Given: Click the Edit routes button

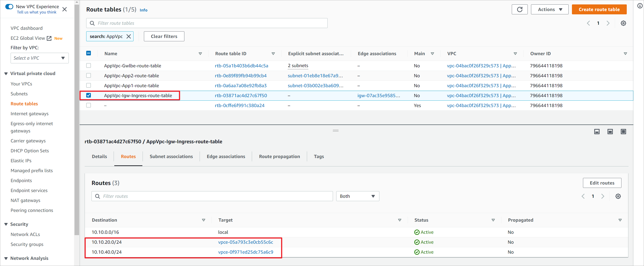Looking at the screenshot, I should [602, 183].
